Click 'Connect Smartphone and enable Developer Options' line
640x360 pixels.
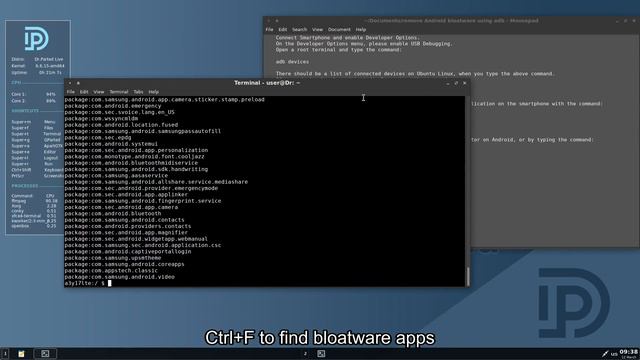(347, 38)
